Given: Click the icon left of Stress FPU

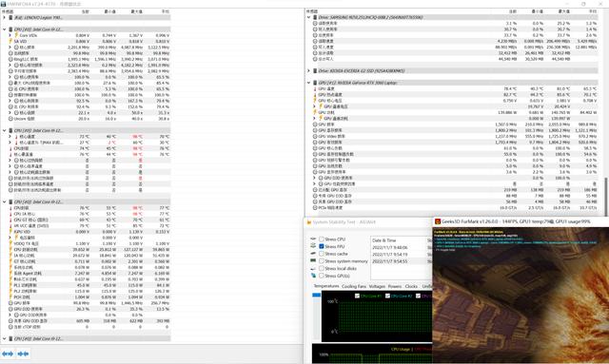Looking at the screenshot, I should (x=313, y=246).
